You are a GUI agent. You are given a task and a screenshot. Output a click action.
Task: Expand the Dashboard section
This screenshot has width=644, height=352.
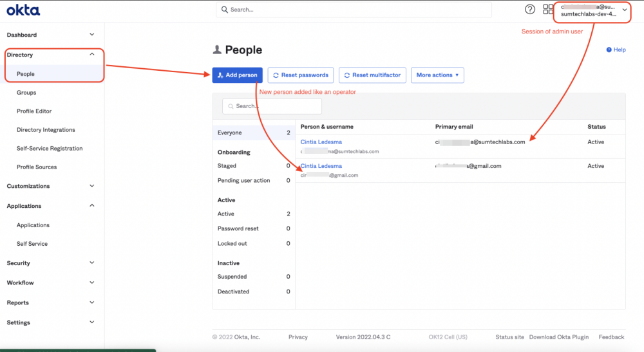[91, 35]
